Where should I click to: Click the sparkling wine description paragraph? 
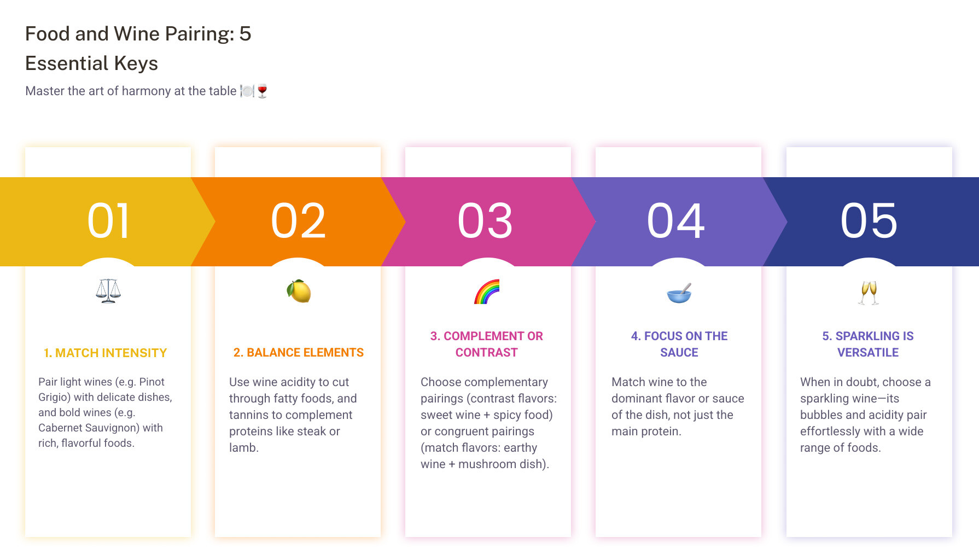(865, 415)
